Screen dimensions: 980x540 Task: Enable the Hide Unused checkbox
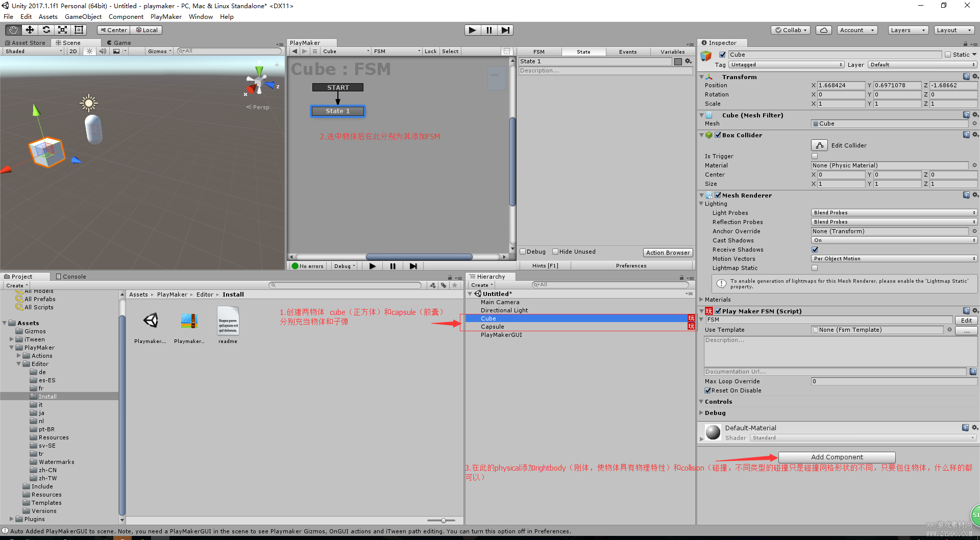(555, 252)
